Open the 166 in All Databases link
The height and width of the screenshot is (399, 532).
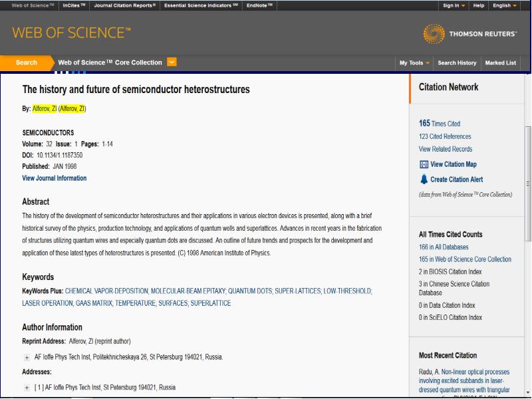(444, 247)
